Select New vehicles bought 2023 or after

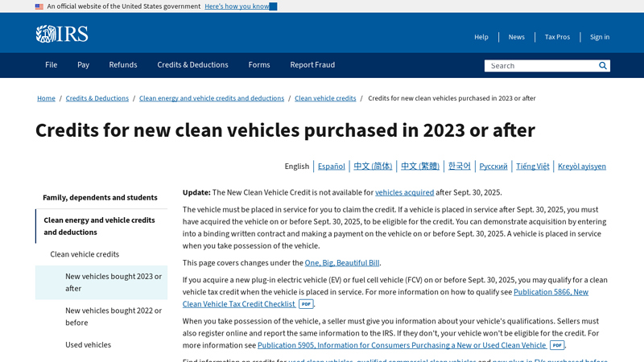click(x=101, y=282)
